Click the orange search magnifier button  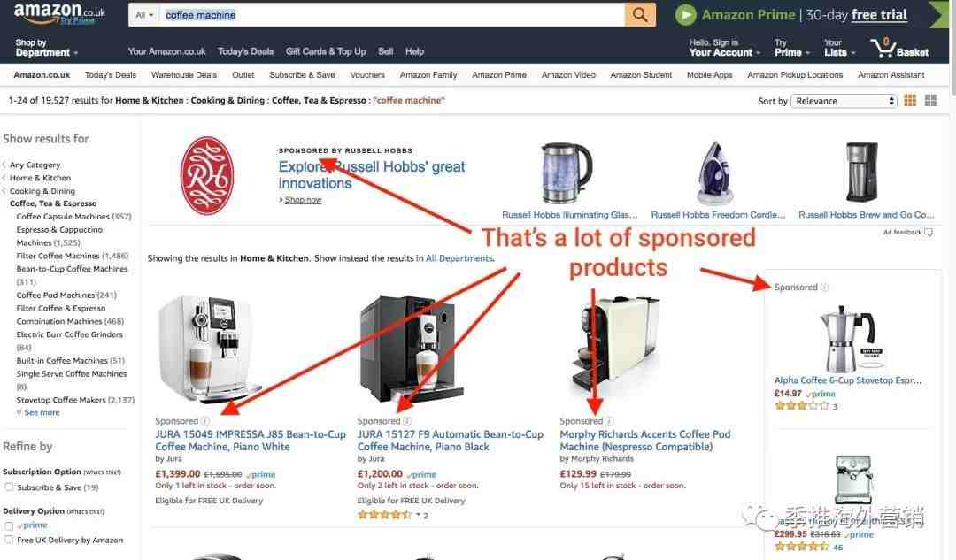click(640, 15)
